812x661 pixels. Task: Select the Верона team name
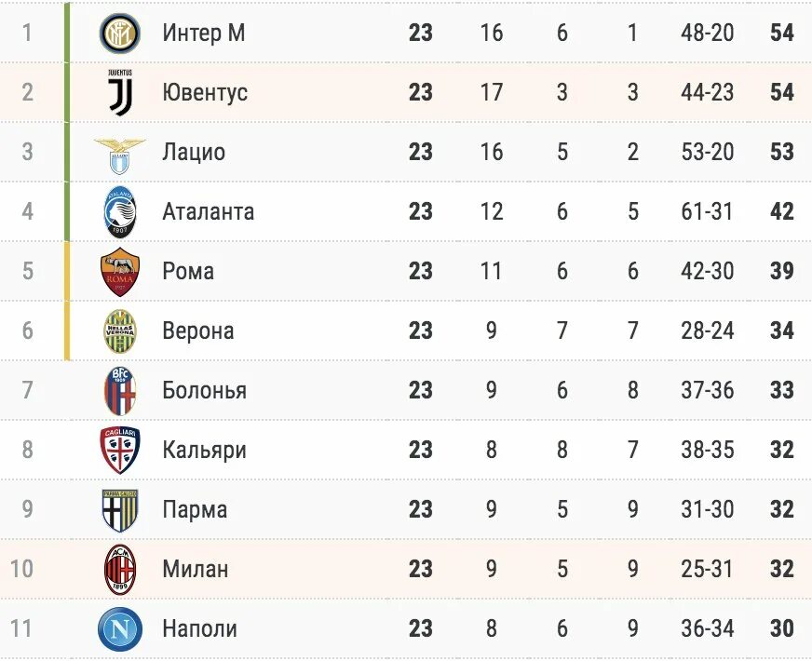click(197, 330)
